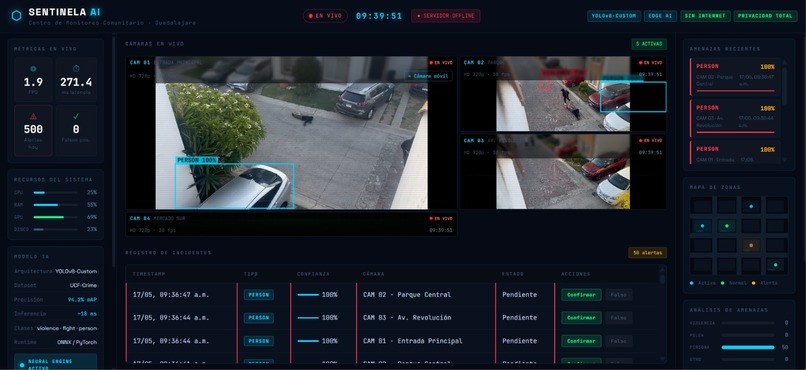Click the NEURAL ENGINE ACTIVO banner
This screenshot has height=370, width=806.
coord(56,362)
